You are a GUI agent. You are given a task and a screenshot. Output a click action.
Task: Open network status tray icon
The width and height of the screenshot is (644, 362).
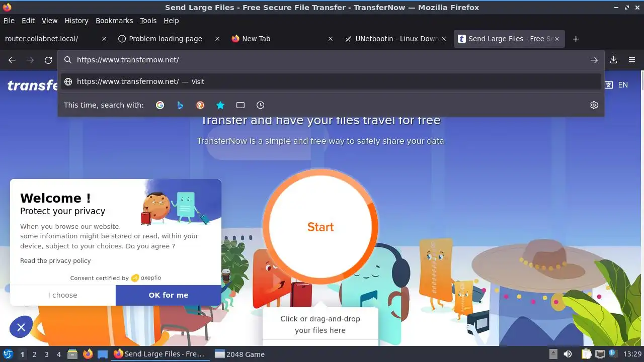(600, 354)
